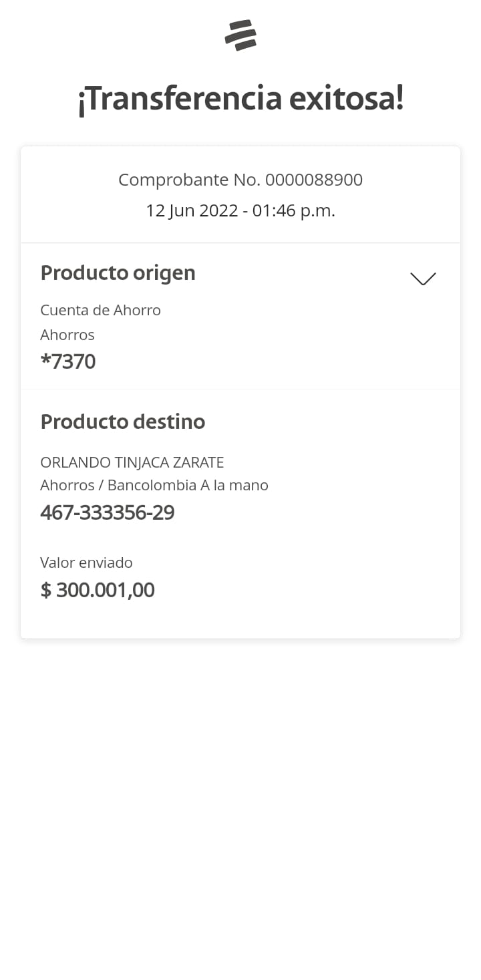
Task: Click the dollar sign before the amount
Action: 45,590
